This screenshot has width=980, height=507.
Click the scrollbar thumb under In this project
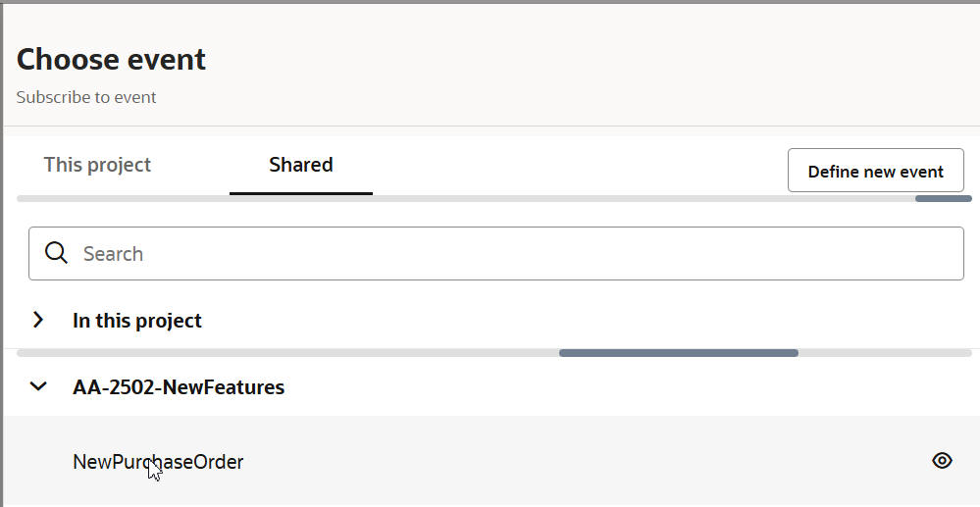click(x=678, y=353)
